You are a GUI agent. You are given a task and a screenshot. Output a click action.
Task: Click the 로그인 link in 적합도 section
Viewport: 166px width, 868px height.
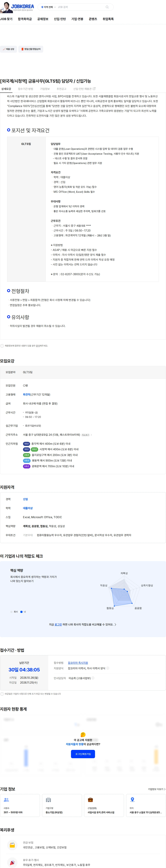coord(58,624)
